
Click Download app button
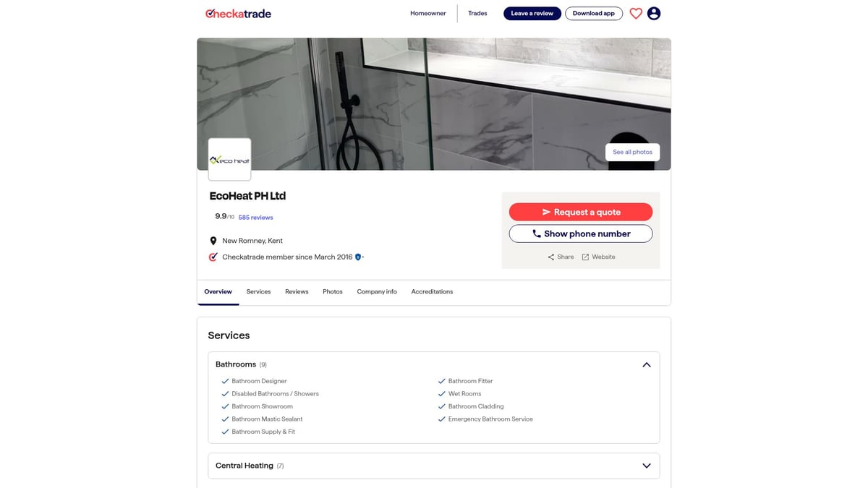(594, 13)
